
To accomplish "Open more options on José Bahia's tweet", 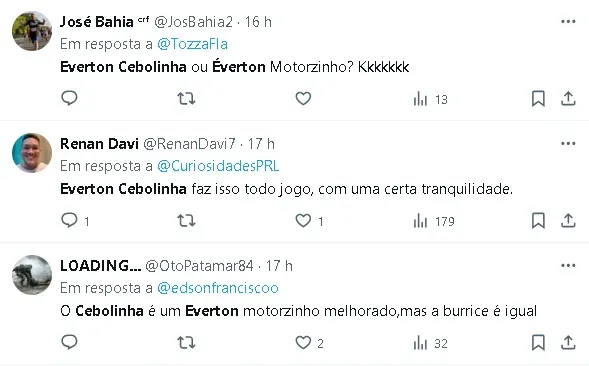I will pyautogui.click(x=568, y=22).
